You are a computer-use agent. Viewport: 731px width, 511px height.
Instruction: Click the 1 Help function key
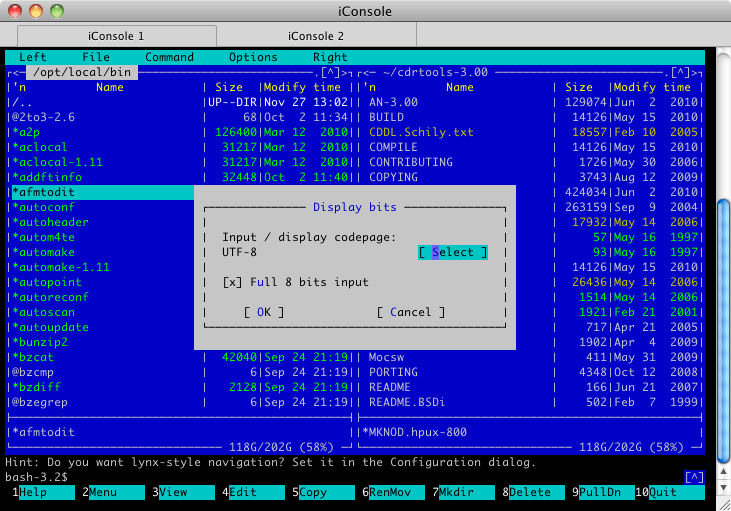tap(43, 492)
